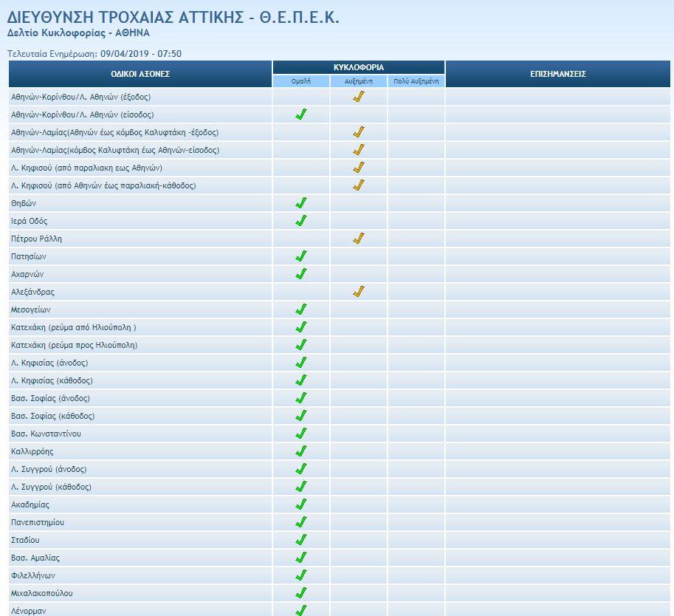Click the green checkmark in the Ακαδημίας row

pyautogui.click(x=301, y=504)
